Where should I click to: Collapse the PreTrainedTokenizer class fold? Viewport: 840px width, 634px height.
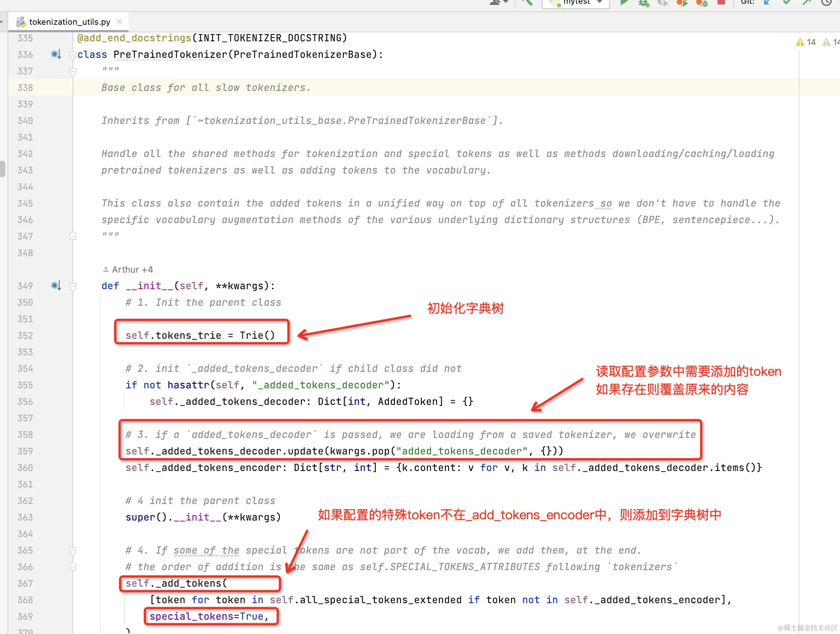pos(73,54)
